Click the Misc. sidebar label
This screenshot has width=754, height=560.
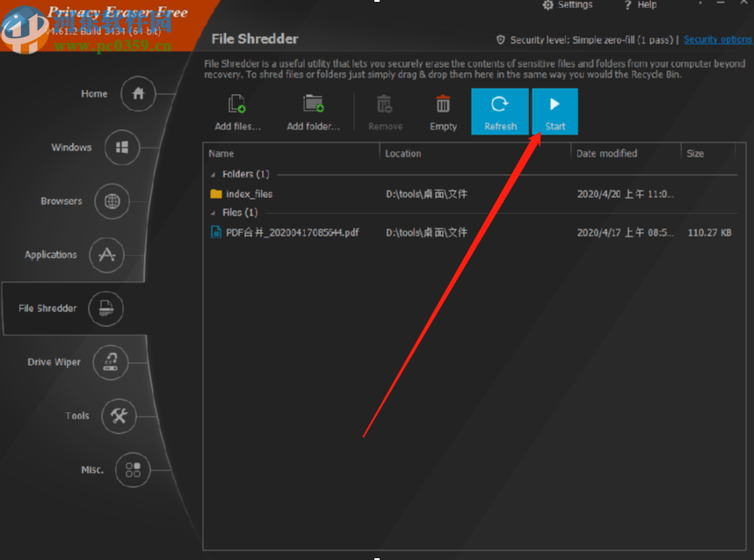point(92,469)
